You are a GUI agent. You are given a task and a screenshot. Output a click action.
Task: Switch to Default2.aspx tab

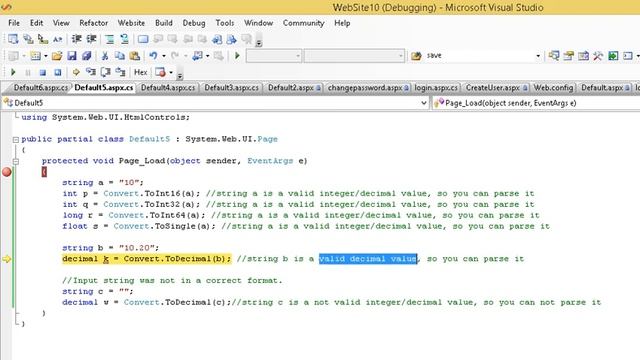(294, 88)
